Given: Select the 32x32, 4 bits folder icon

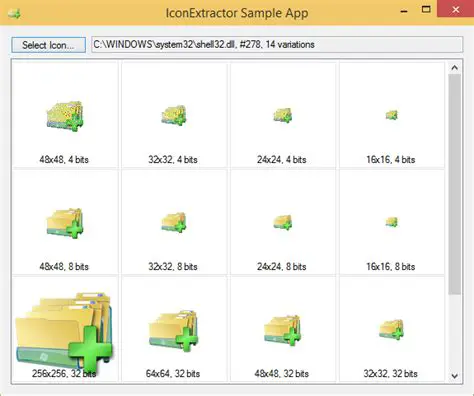Looking at the screenshot, I should click(x=174, y=115).
